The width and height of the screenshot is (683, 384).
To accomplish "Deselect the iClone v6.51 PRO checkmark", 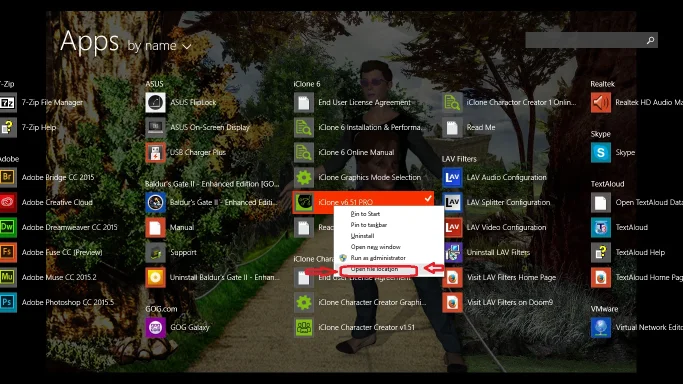I will [428, 198].
